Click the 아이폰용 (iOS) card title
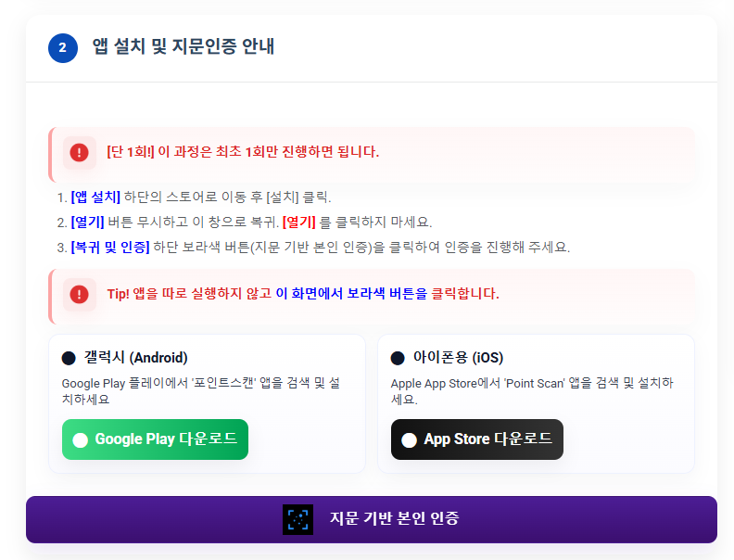Viewport: 734px width, 560px height. pyautogui.click(x=458, y=358)
